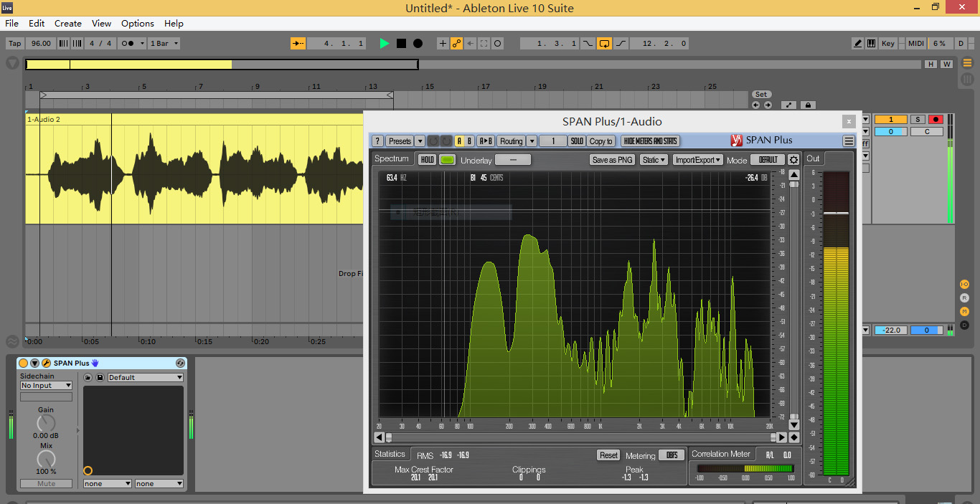Viewport: 980px width, 504px height.
Task: Click the Stop button in the transport bar
Action: click(x=401, y=44)
